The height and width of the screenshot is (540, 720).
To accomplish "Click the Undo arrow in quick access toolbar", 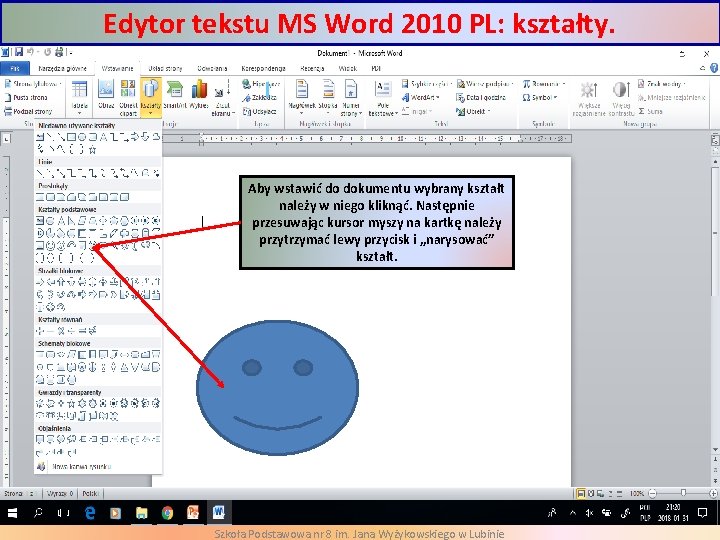I will 30,52.
